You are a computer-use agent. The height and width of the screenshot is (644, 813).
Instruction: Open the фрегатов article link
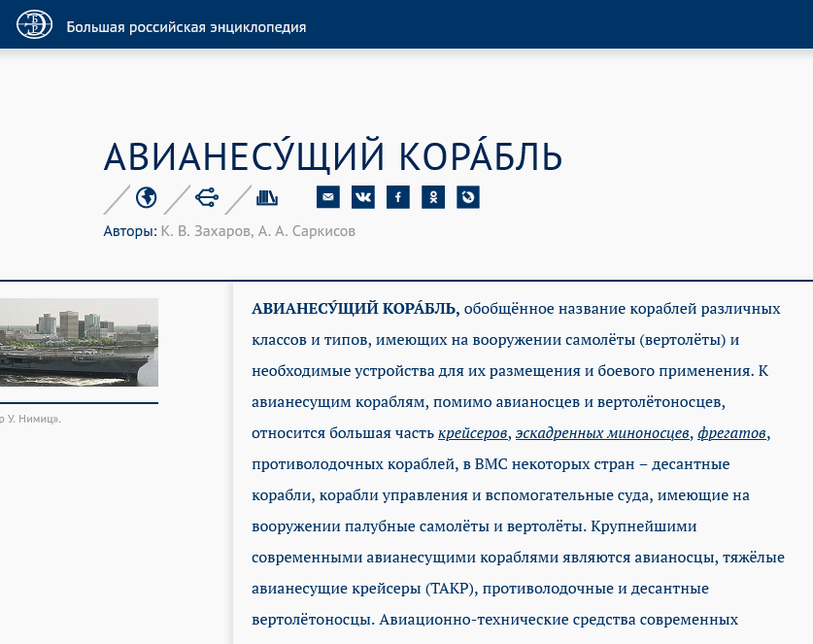731,433
